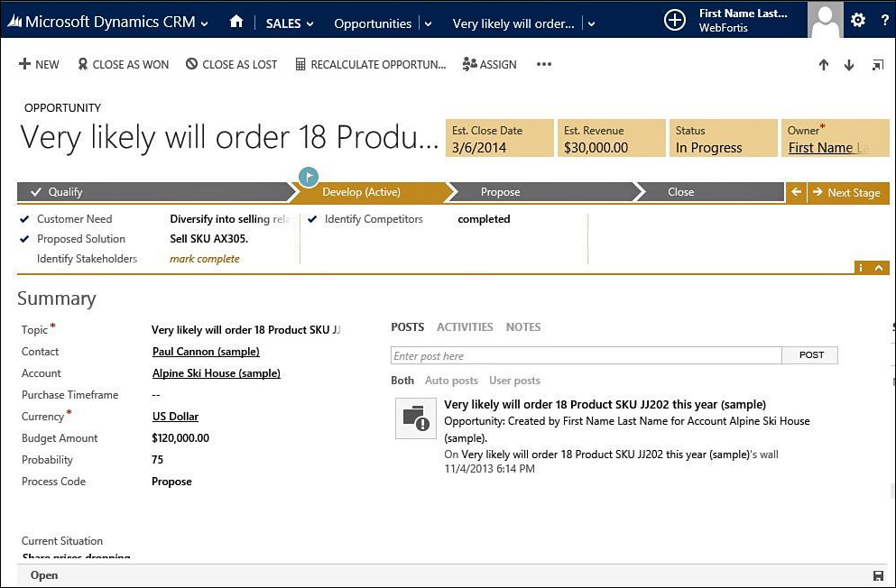Pop out the form in new window
The image size is (896, 588).
point(878,65)
